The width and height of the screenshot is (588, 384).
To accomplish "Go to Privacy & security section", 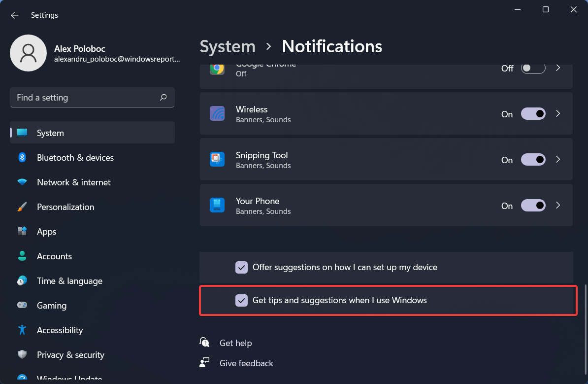I will [x=70, y=355].
